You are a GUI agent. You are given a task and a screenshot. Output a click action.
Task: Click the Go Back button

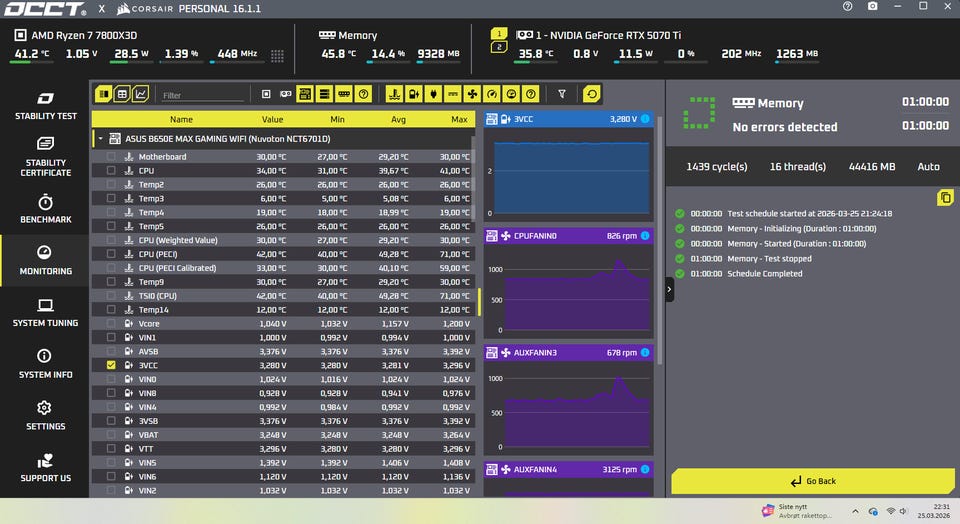click(x=812, y=481)
